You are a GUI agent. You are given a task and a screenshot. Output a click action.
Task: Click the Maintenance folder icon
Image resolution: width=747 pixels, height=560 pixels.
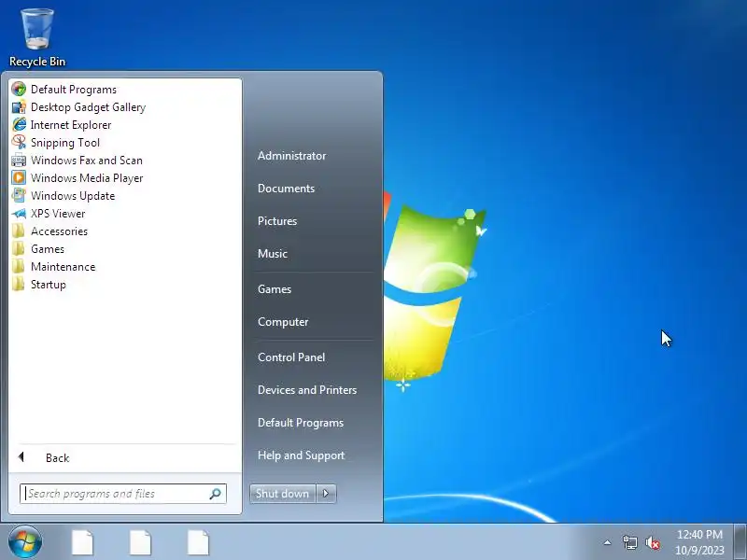pos(19,266)
